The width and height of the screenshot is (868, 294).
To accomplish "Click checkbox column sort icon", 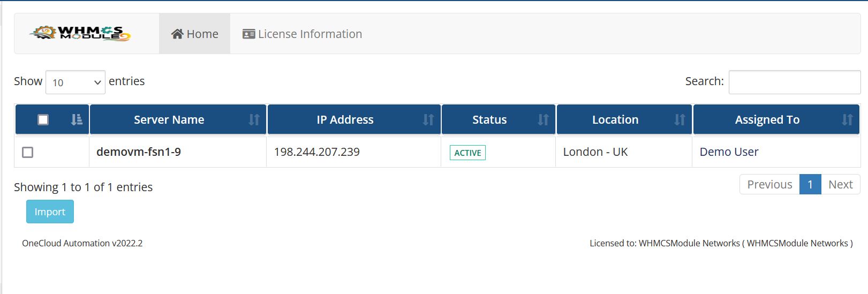I will (x=77, y=119).
